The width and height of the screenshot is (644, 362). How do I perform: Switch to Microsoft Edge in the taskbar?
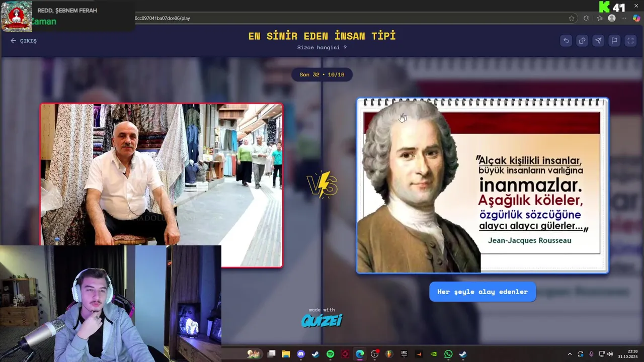pyautogui.click(x=360, y=354)
